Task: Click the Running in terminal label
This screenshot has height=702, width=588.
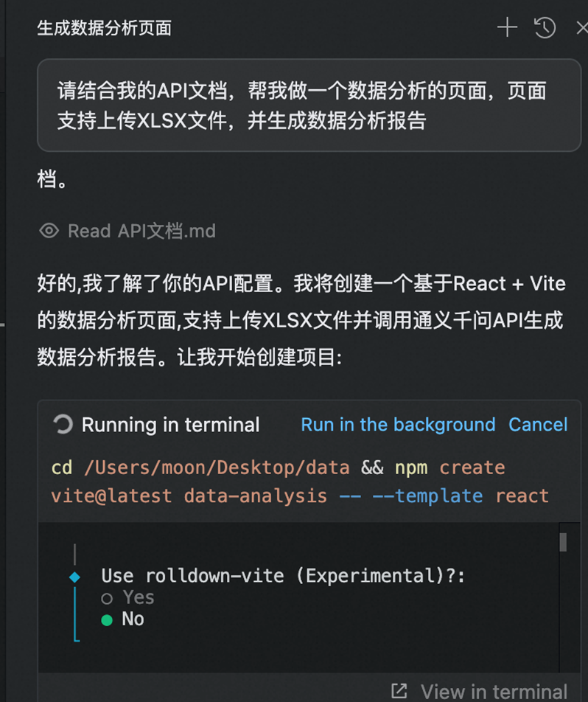Action: [x=170, y=425]
